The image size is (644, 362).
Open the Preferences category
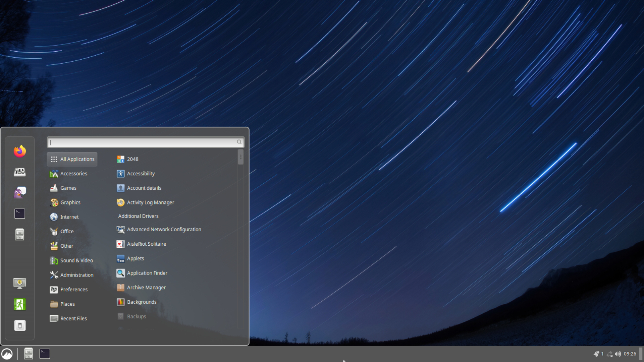coord(74,290)
